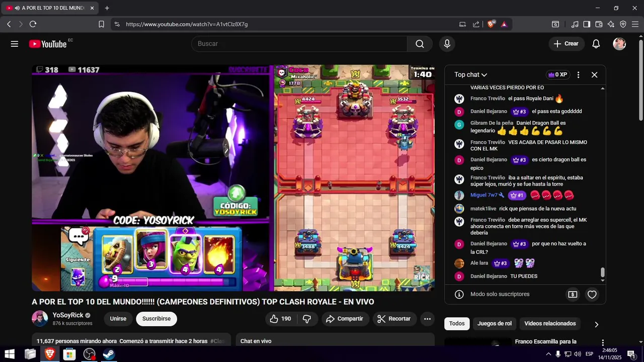Click the Unirse membership button
644x362 pixels.
click(x=118, y=319)
